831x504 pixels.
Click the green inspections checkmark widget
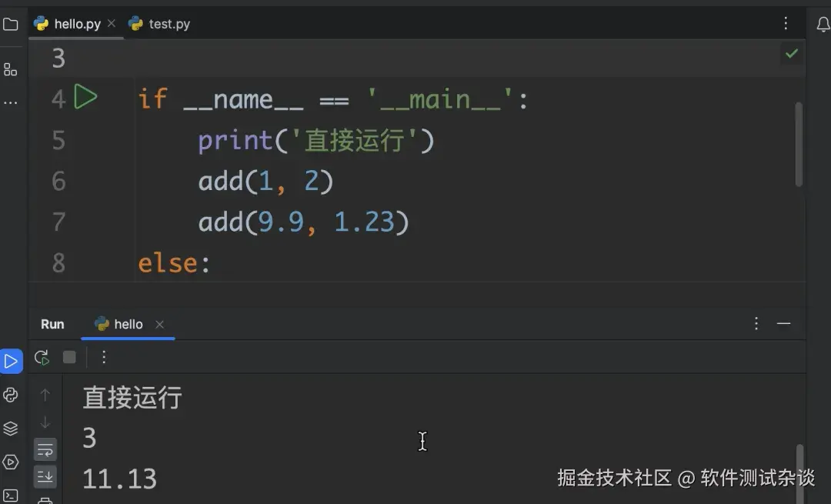point(792,53)
